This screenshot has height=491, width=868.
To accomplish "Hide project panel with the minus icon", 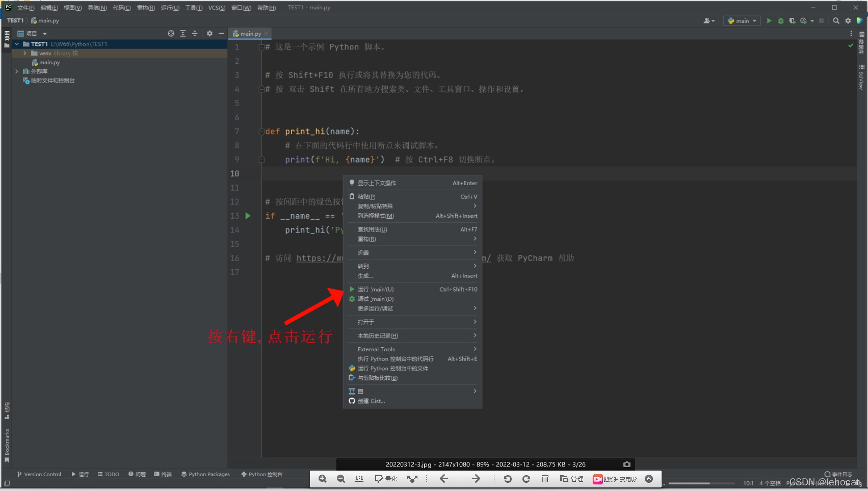I will (x=221, y=34).
